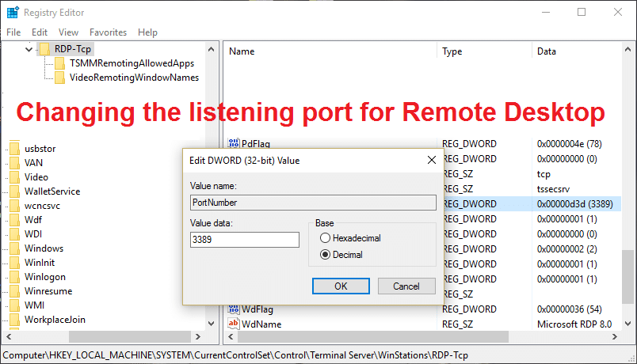Click the PdFlag DWORD value icon

234,143
